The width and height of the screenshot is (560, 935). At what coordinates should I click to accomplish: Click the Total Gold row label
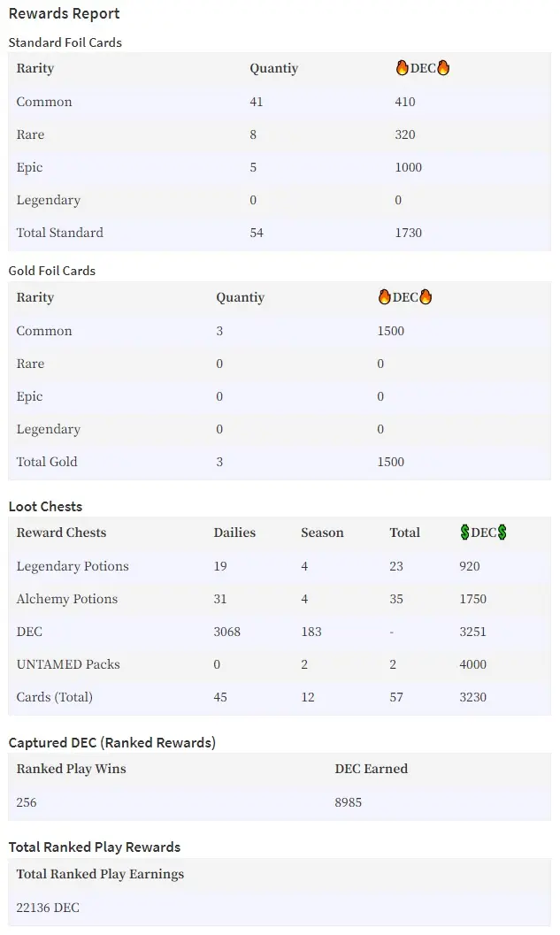pyautogui.click(x=47, y=462)
